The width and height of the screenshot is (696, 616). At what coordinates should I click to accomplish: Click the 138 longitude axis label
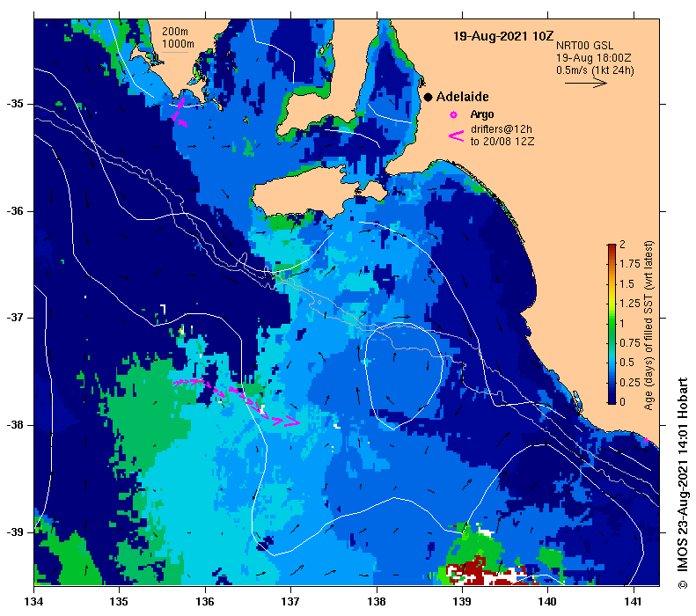[377, 602]
